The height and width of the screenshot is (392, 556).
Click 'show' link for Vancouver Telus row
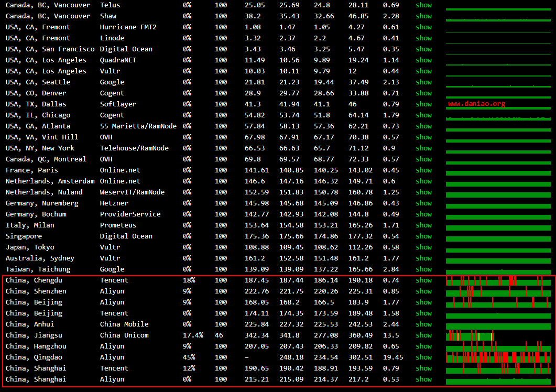423,5
